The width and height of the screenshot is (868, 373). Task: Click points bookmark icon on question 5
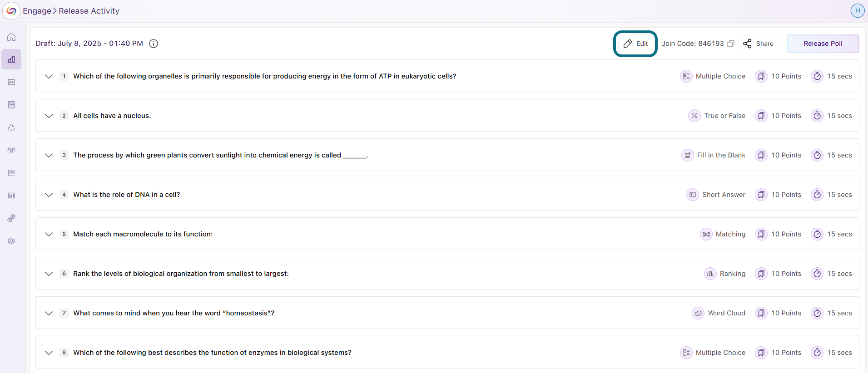(x=761, y=234)
